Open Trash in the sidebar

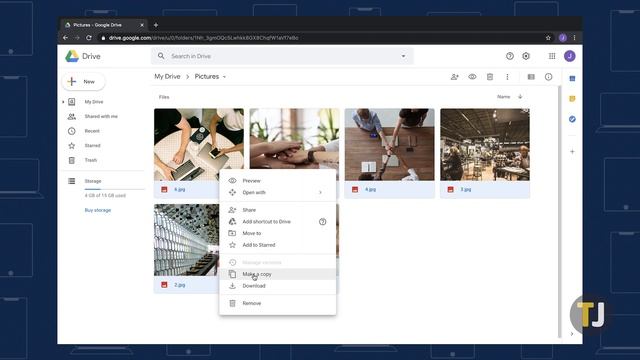pos(91,160)
